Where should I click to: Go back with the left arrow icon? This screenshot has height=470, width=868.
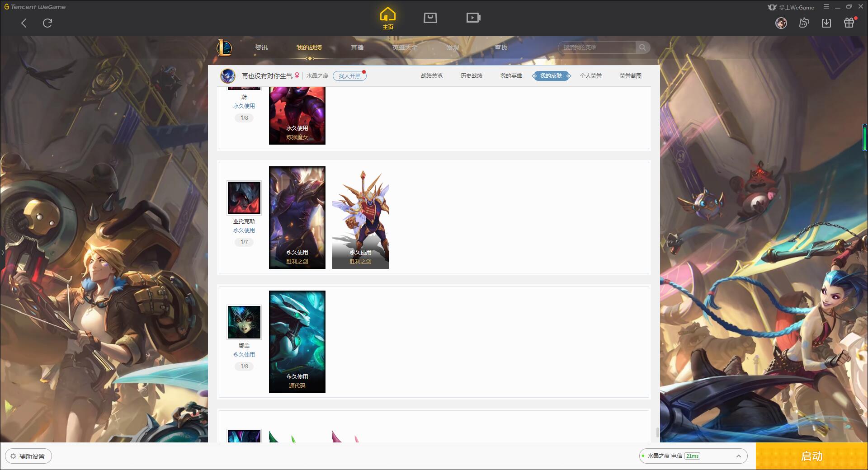(x=24, y=23)
